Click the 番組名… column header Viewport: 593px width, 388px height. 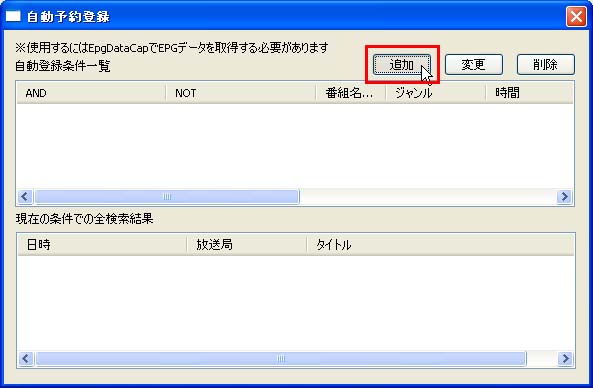tap(351, 93)
